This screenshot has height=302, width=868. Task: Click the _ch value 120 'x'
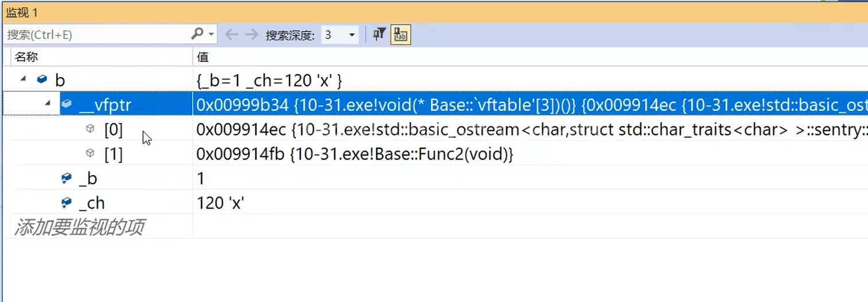click(220, 203)
